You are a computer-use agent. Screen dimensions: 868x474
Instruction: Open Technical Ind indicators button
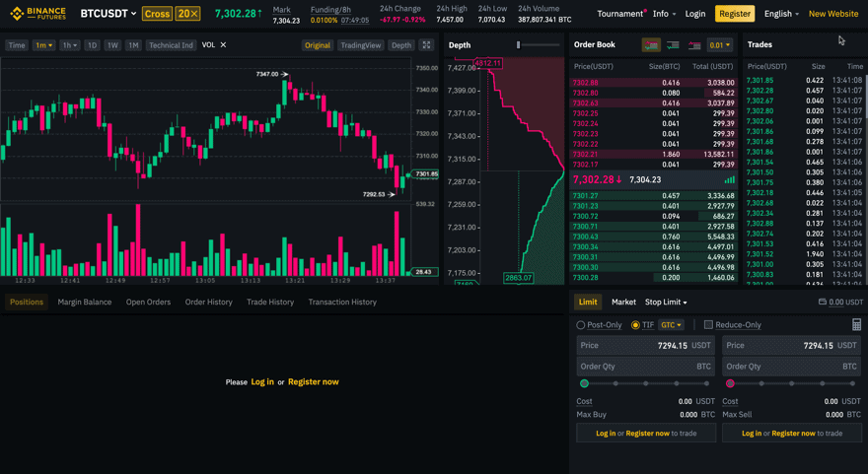coord(171,45)
